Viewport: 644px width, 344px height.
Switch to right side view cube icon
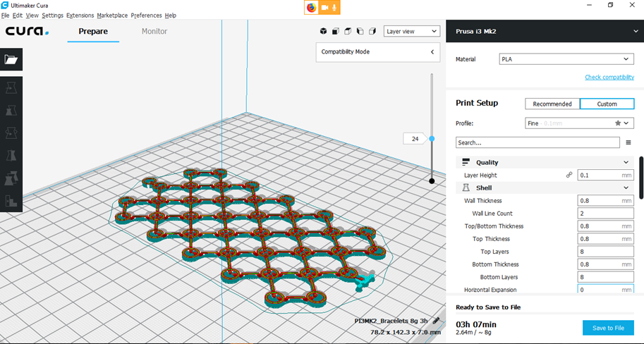(372, 31)
